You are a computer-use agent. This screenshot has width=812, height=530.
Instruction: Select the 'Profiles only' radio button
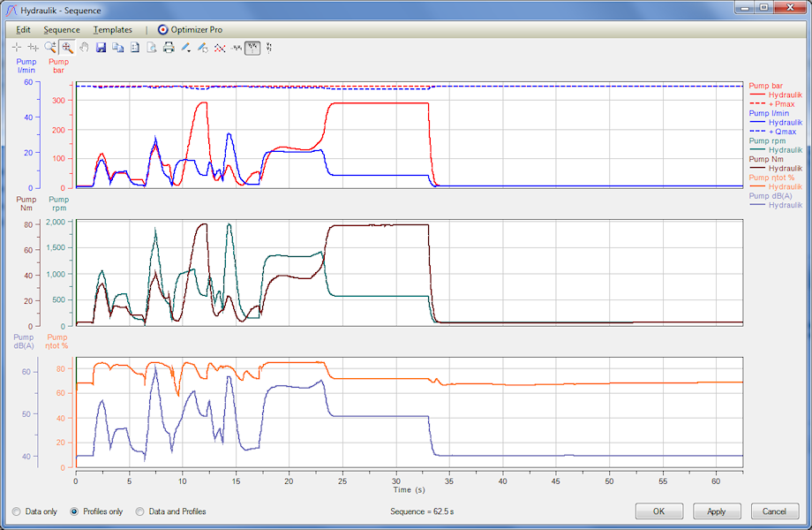click(75, 511)
